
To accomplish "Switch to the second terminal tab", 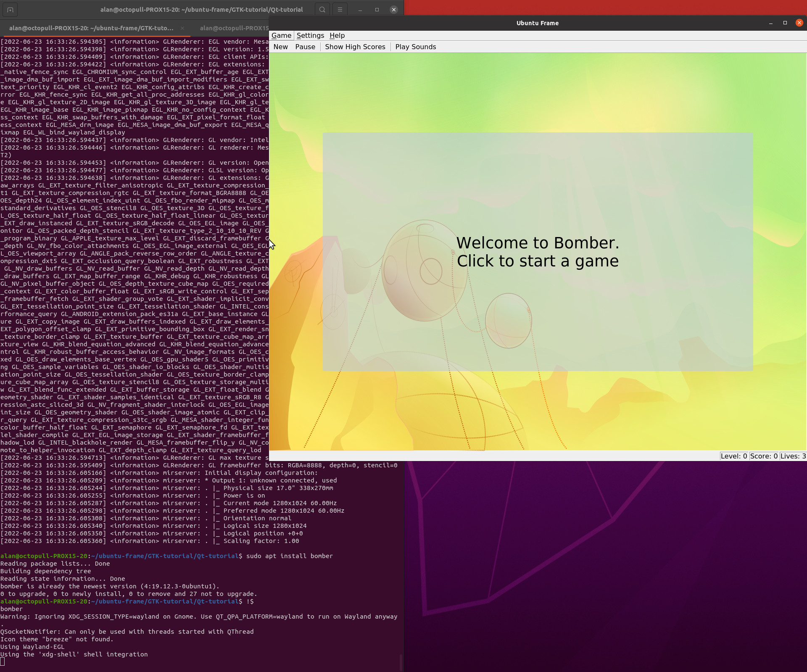I will [x=234, y=28].
